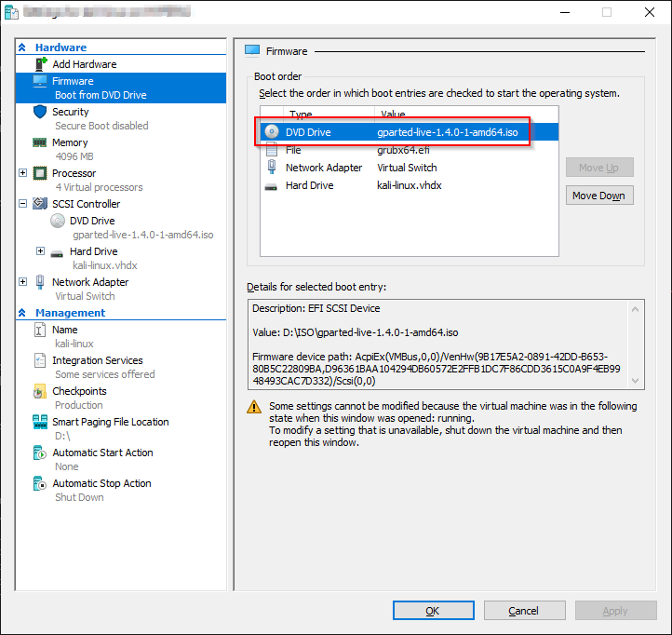Viewport: 672px width, 635px height.
Task: Collapse the Hardware section
Action: pos(22,47)
